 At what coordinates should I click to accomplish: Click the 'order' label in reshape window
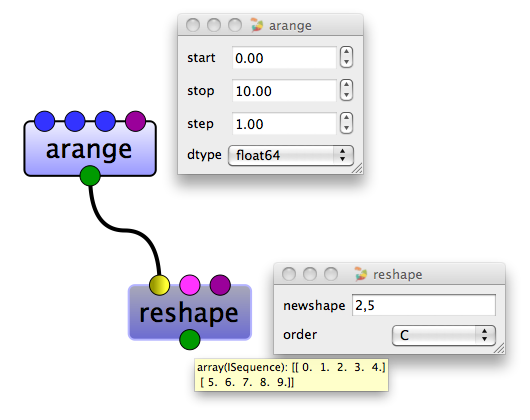pos(300,335)
